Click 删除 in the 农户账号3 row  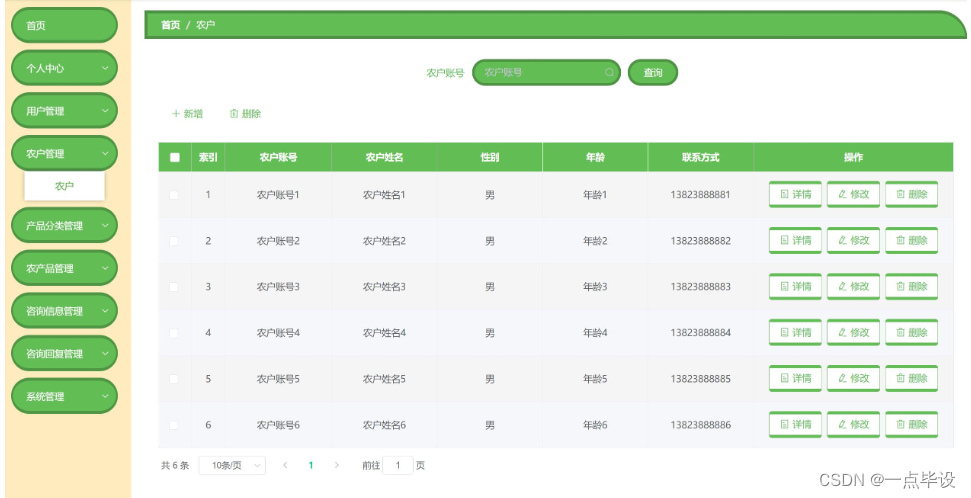pyautogui.click(x=912, y=287)
